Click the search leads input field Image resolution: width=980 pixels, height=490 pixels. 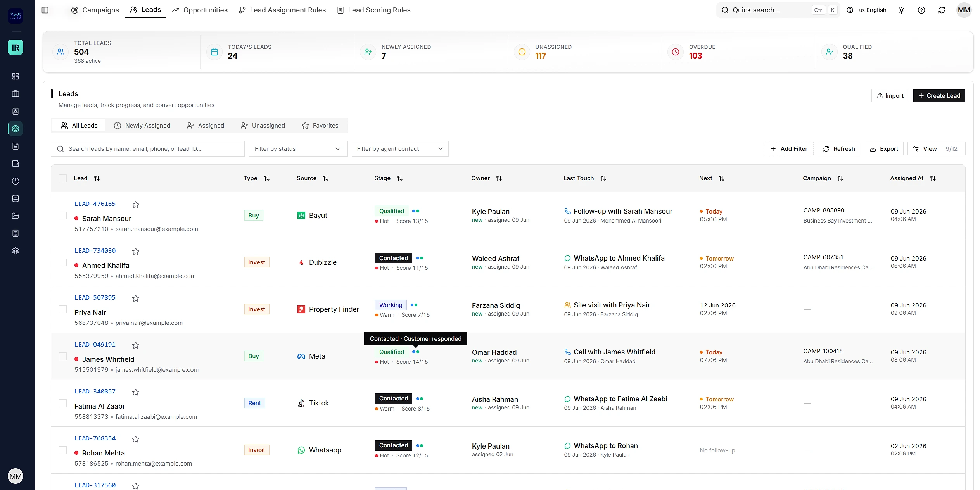tap(148, 149)
